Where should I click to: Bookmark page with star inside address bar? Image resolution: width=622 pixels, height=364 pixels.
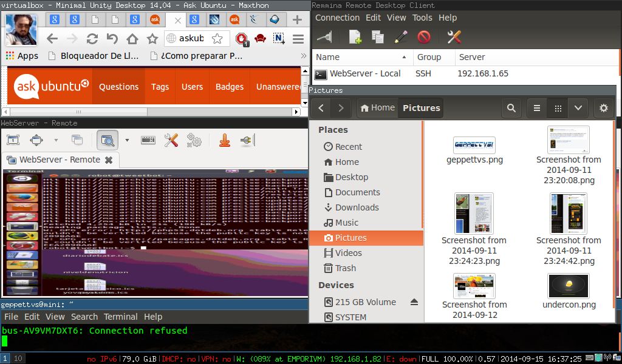(x=217, y=38)
